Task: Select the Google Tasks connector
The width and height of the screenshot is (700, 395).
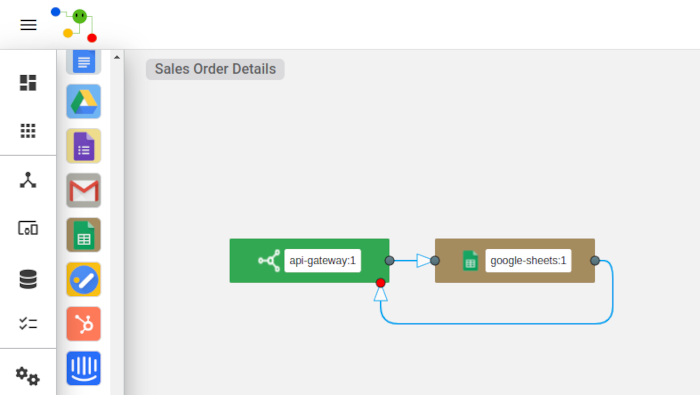Action: click(x=83, y=280)
